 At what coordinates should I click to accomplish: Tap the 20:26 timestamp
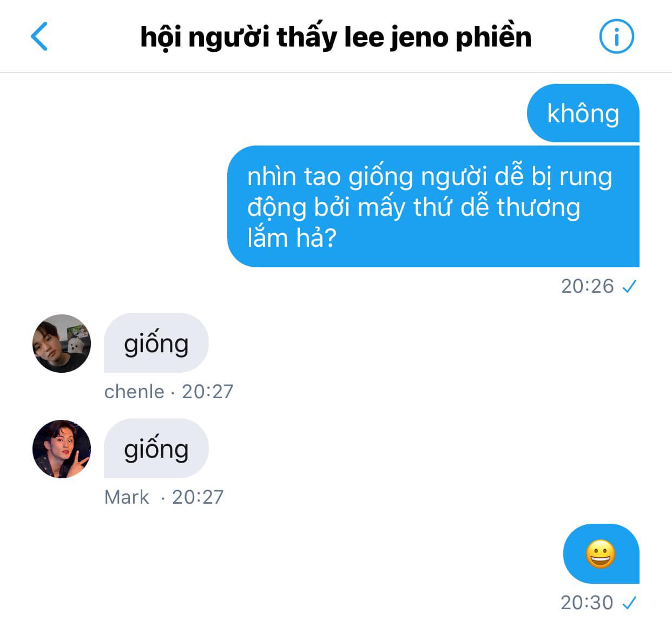pos(588,286)
